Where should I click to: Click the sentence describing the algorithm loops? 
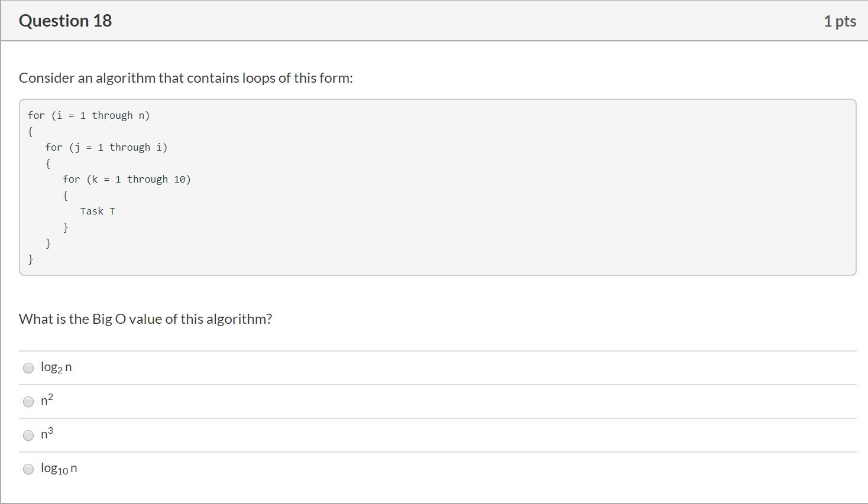pos(186,77)
